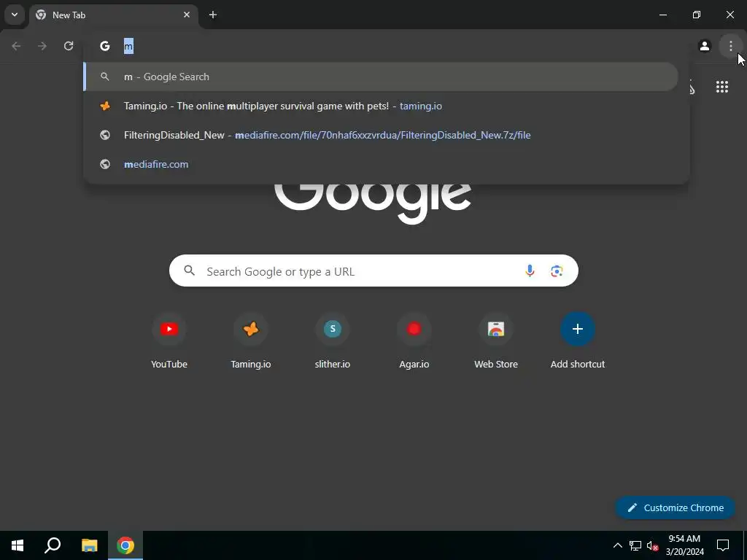
Task: Open the Taming.io shortcut
Action: [x=251, y=341]
